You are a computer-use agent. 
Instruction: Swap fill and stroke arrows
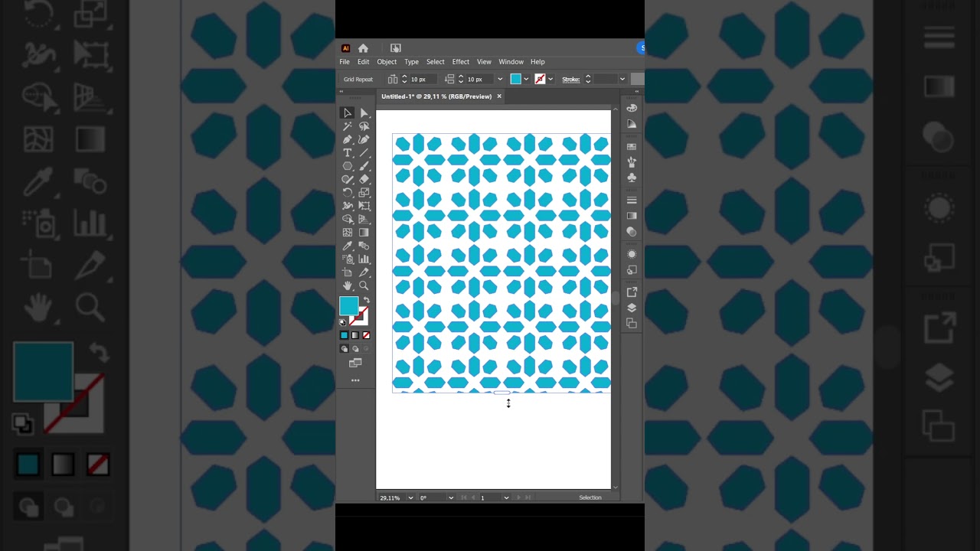click(366, 301)
